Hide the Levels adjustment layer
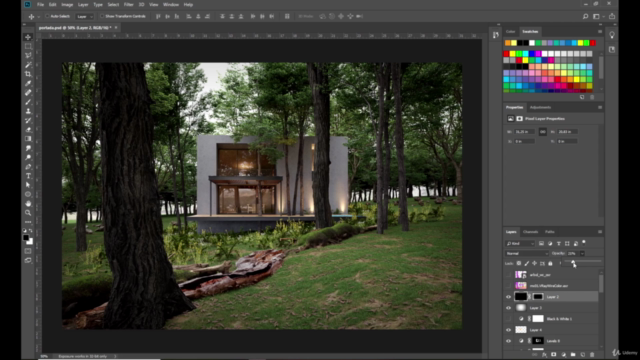This screenshot has height=360, width=640. [509, 341]
